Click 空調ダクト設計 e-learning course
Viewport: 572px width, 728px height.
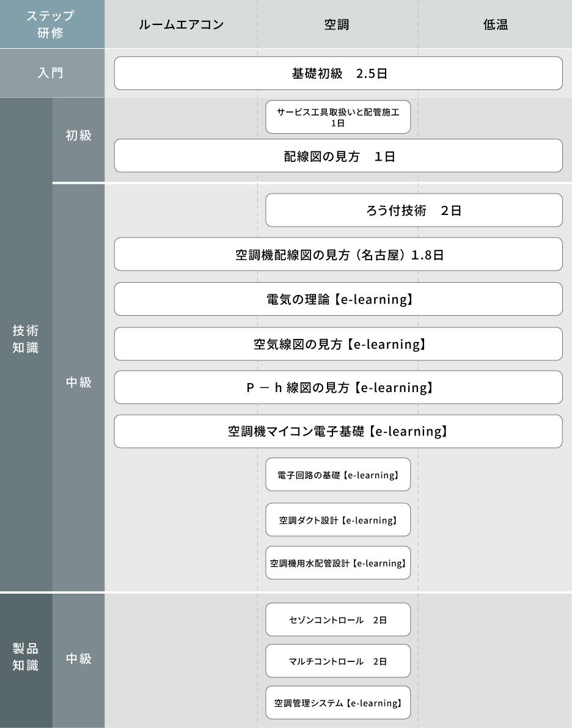[x=338, y=520]
